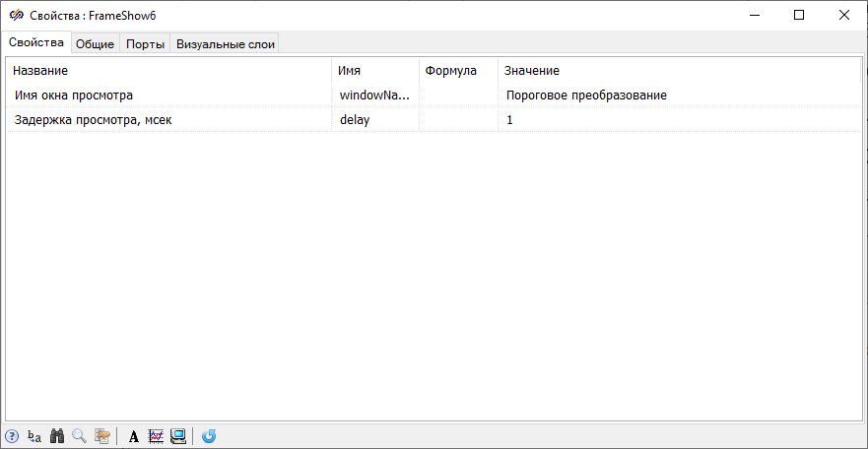Select the Задержка просмотра, мсек row
Image resolution: width=868 pixels, height=449 pixels.
(x=434, y=119)
